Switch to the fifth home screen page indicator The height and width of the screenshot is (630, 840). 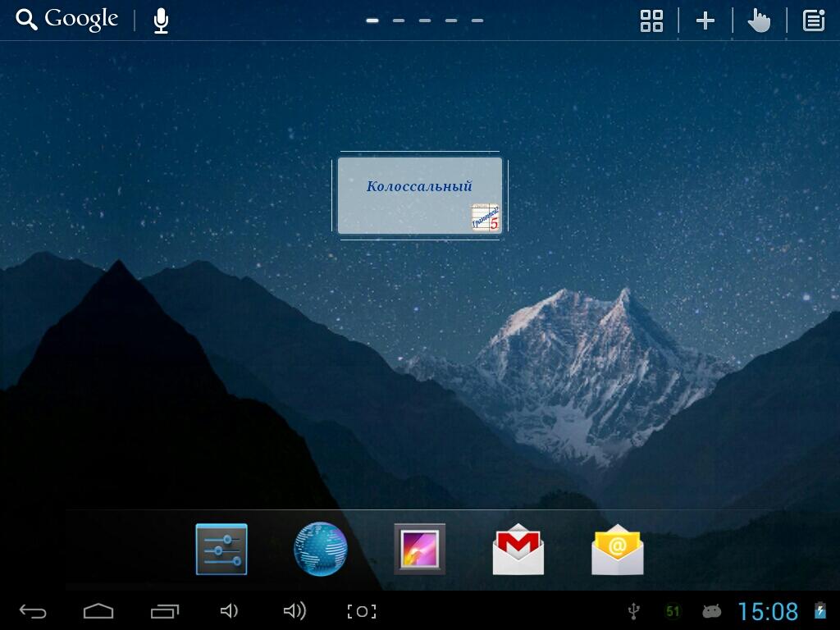(477, 21)
